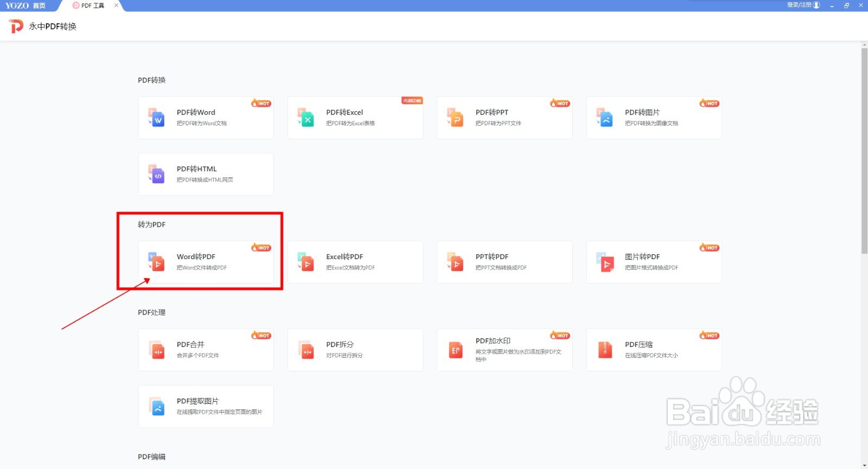The height and width of the screenshot is (469, 868).
Task: Open the YOZO 首页 tab
Action: tap(26, 5)
